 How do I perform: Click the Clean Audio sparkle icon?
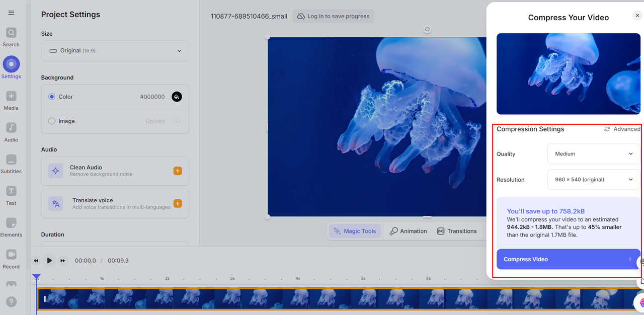click(x=56, y=171)
